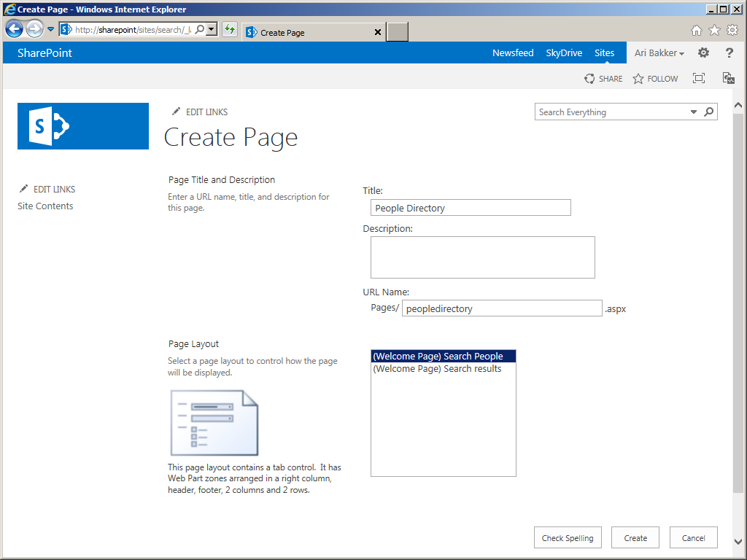The image size is (747, 560).
Task: Click the vertical scrollbar thumb
Action: [x=738, y=303]
